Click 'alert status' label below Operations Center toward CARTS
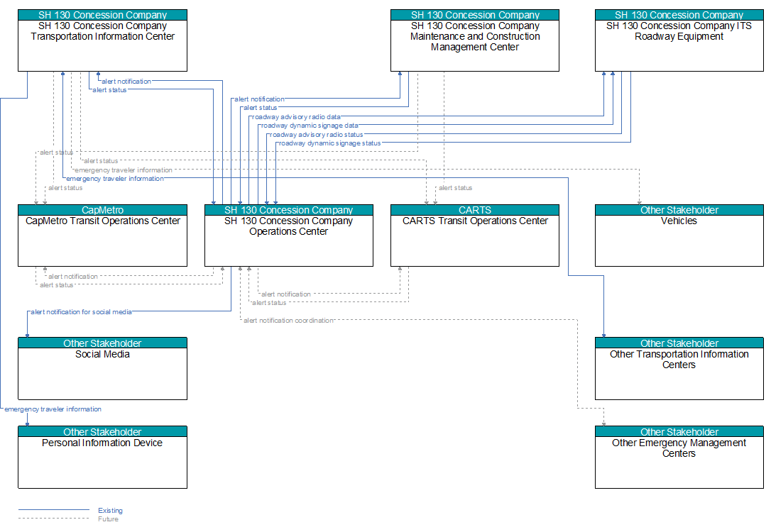Screen dimensions: 771x532 coord(269,303)
